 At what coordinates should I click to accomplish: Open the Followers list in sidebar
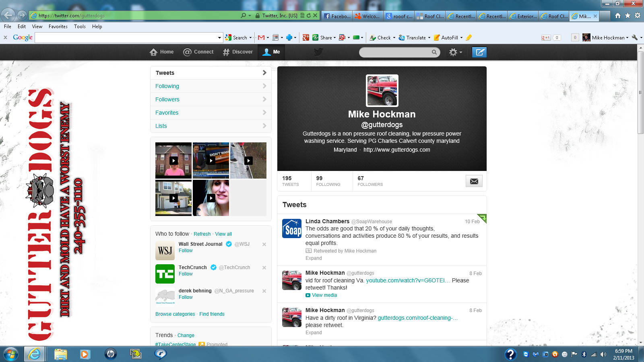tap(167, 99)
